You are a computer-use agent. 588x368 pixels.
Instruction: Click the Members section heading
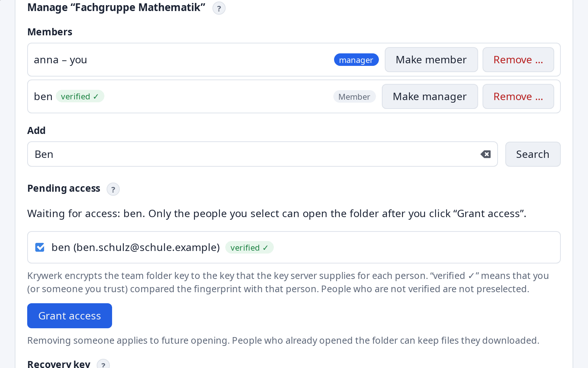click(x=50, y=32)
